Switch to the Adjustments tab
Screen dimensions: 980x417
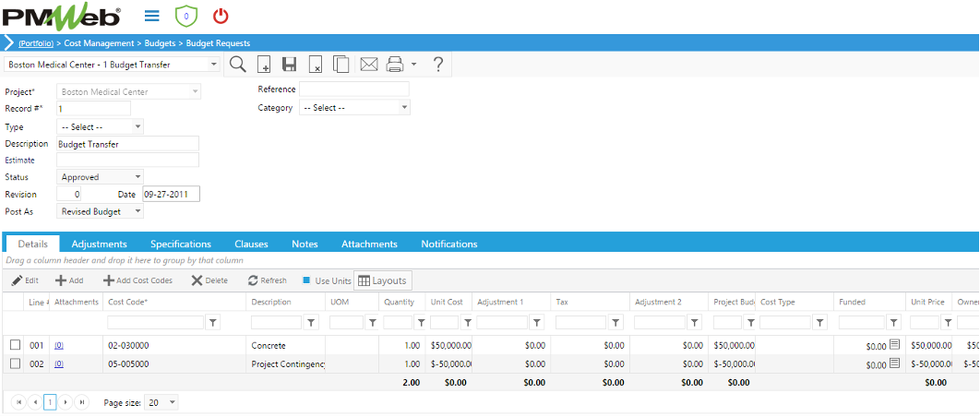tap(100, 244)
